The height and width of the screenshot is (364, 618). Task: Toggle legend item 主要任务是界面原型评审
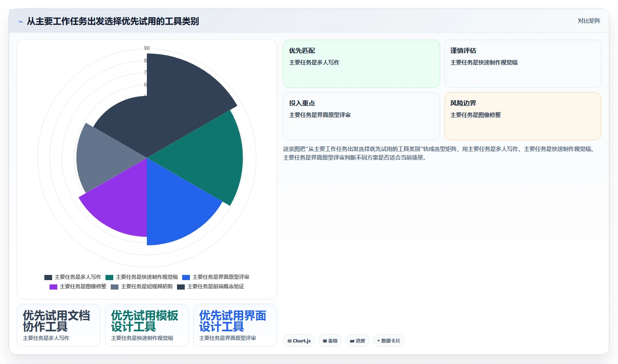click(216, 277)
